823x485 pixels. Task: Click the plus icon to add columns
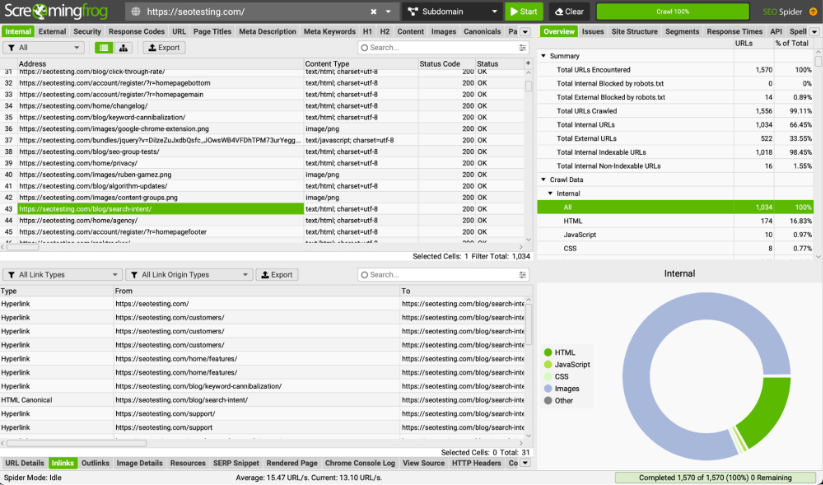[528, 64]
